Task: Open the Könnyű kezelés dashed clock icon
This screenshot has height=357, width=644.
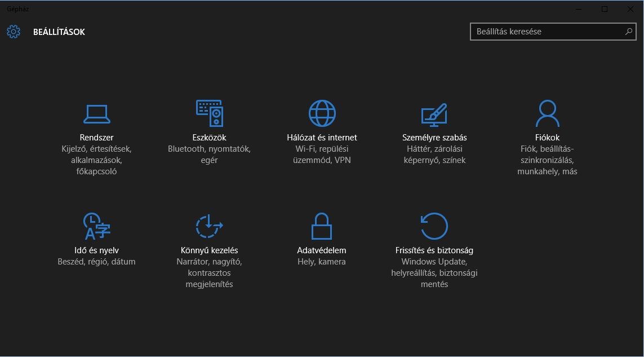Action: click(209, 226)
